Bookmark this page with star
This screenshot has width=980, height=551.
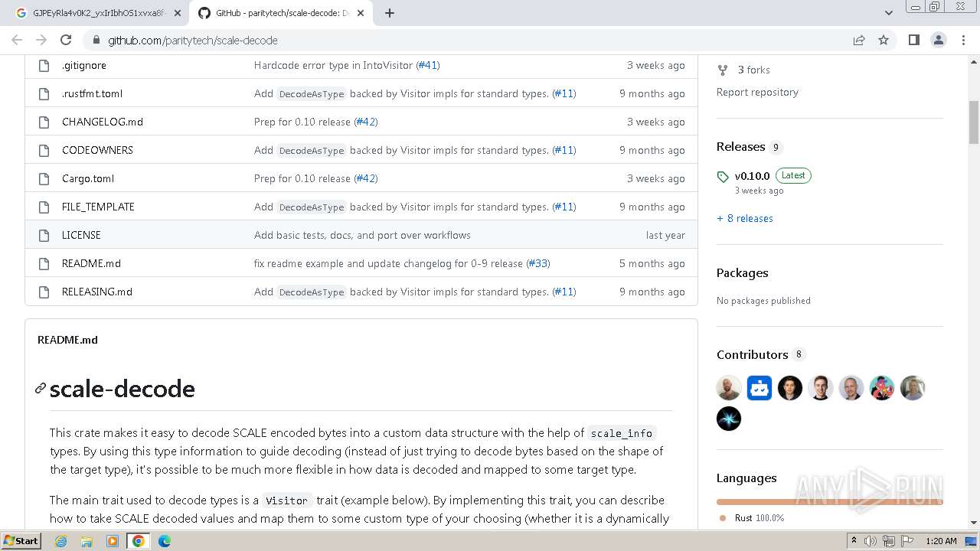[x=884, y=40]
